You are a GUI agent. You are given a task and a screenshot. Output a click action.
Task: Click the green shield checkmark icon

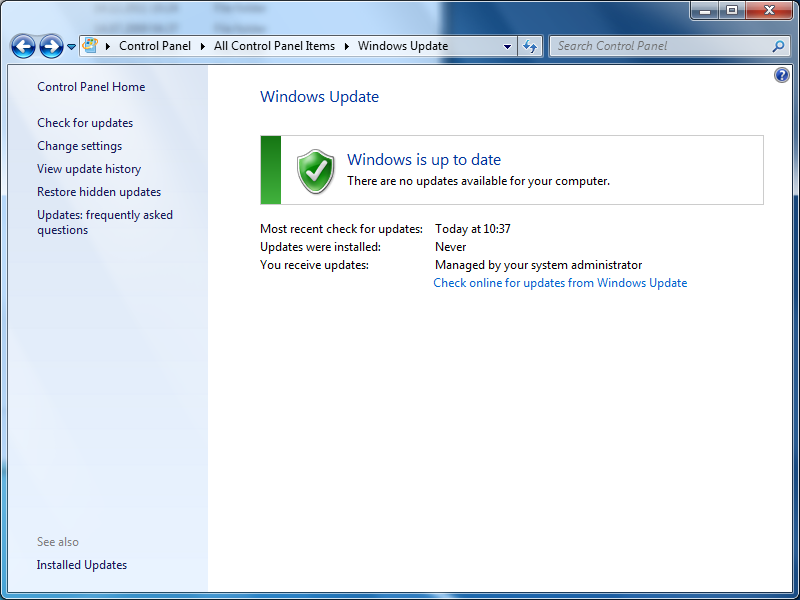click(x=316, y=171)
